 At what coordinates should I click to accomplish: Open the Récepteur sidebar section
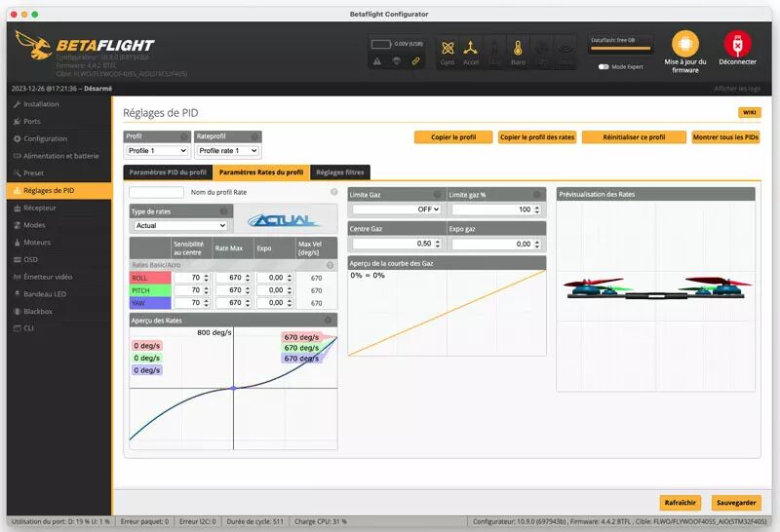[x=59, y=208]
